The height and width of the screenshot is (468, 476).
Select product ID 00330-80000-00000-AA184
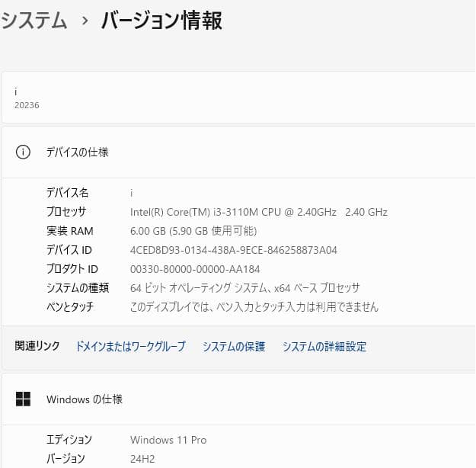point(195,269)
